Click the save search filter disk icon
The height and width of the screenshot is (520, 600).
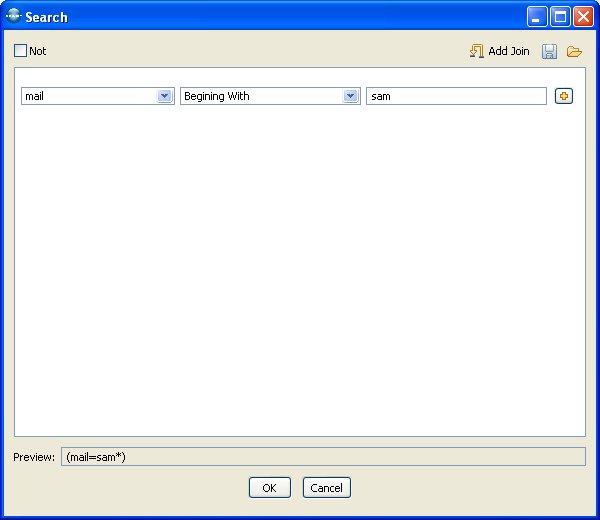(x=550, y=51)
